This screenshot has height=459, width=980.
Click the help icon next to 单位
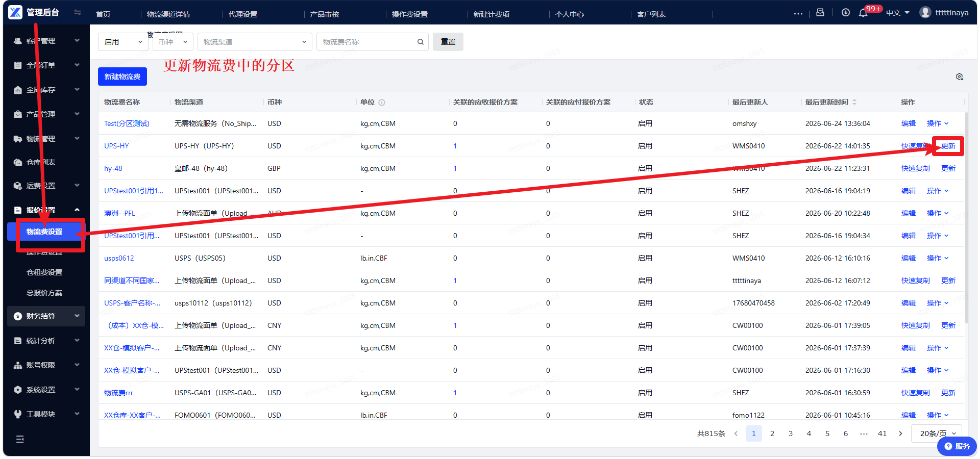(x=382, y=103)
